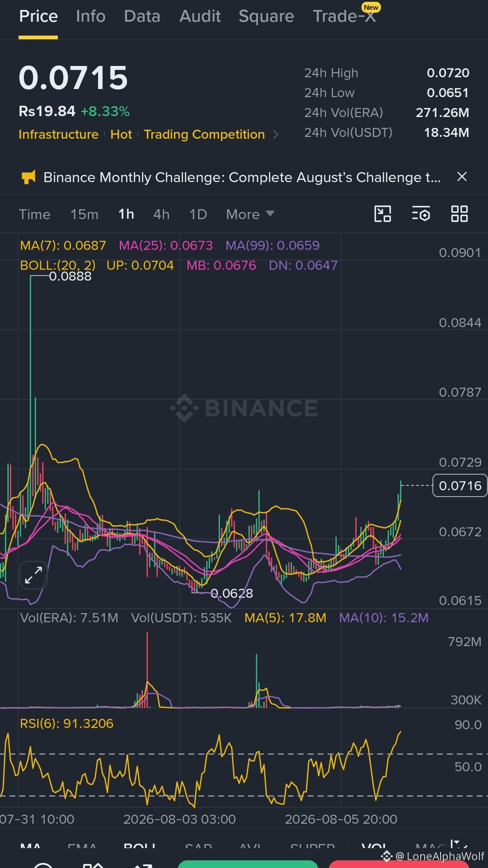Image resolution: width=488 pixels, height=868 pixels.
Task: Tap the New badge on Trade-X
Action: 371,7
